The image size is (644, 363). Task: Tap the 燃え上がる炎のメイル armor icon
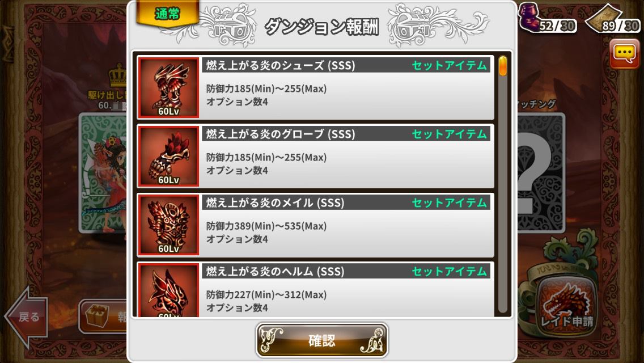[x=168, y=225]
